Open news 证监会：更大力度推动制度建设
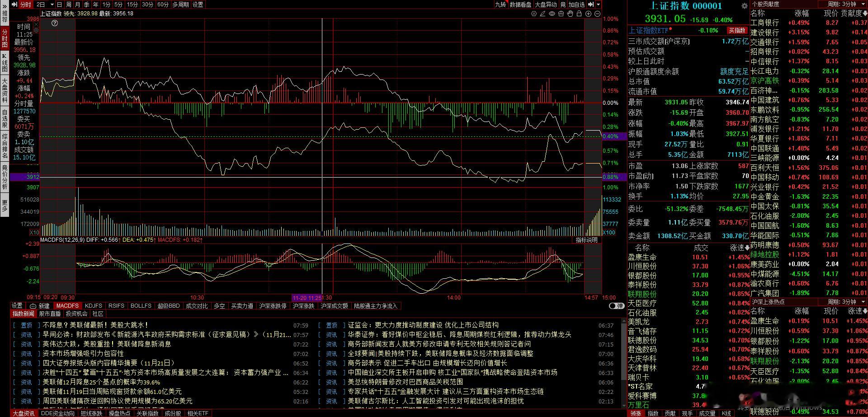Image resolution: width=868 pixels, height=417 pixels. [x=423, y=325]
